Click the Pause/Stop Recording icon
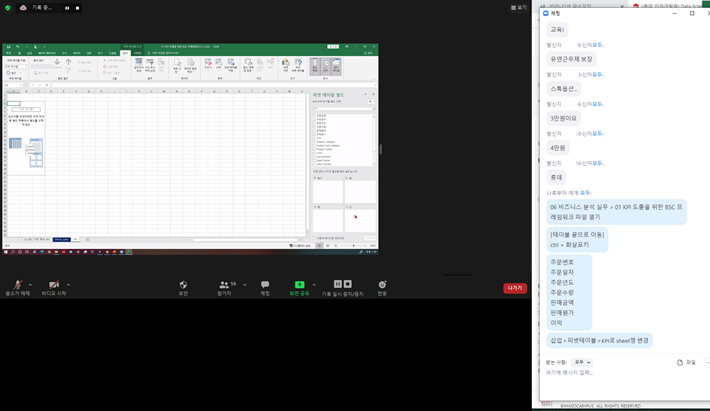710x411 pixels. pos(341,285)
